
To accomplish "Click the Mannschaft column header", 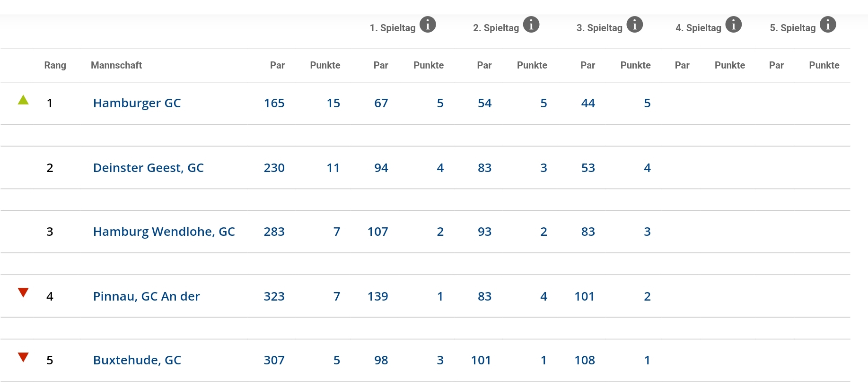I will pos(116,65).
